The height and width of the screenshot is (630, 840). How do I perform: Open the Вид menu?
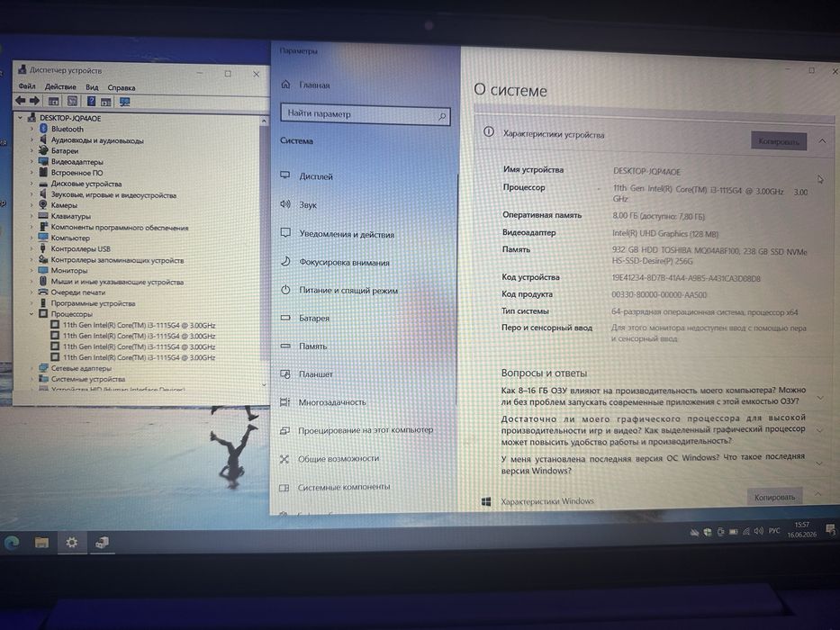click(x=92, y=86)
